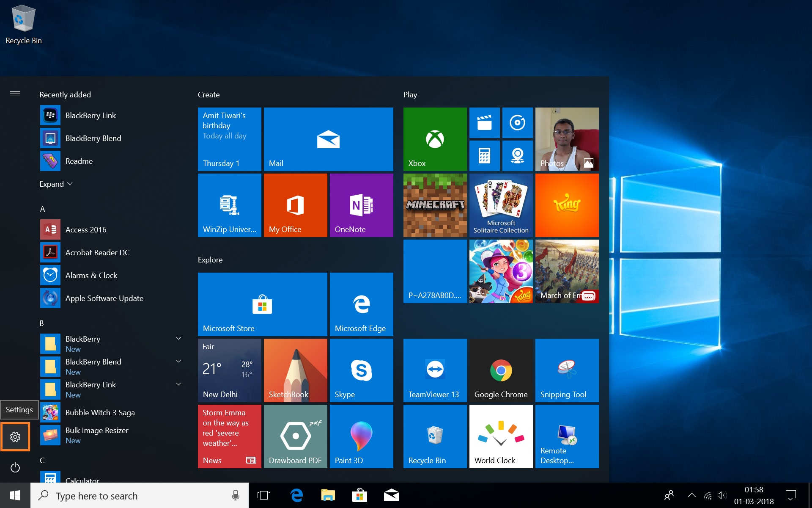Open the World Clock tile

(x=501, y=436)
